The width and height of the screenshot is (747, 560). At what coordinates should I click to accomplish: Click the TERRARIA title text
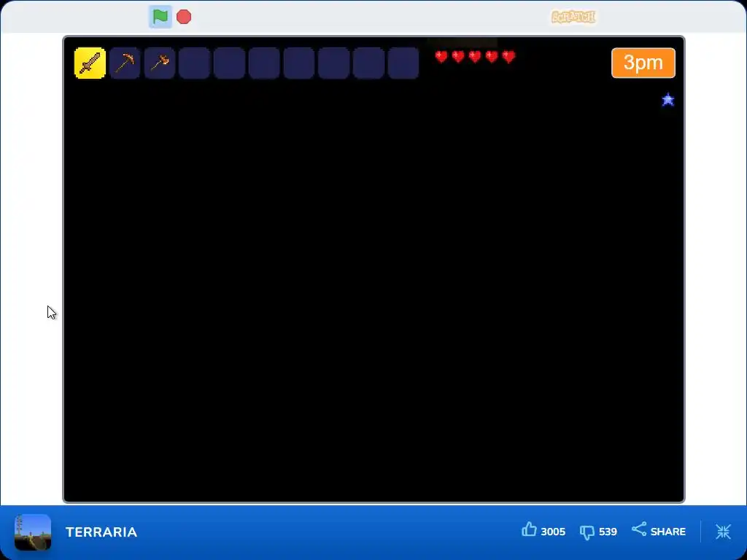pos(101,532)
